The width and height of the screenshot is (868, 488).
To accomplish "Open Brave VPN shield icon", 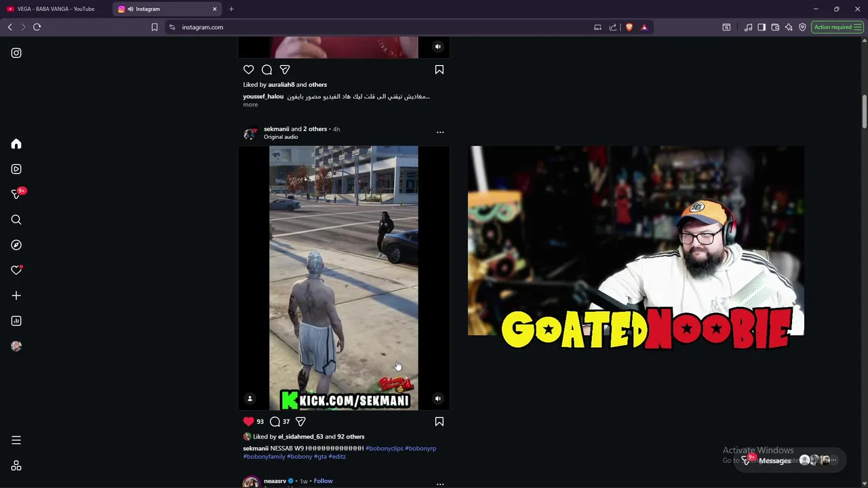I will point(802,27).
